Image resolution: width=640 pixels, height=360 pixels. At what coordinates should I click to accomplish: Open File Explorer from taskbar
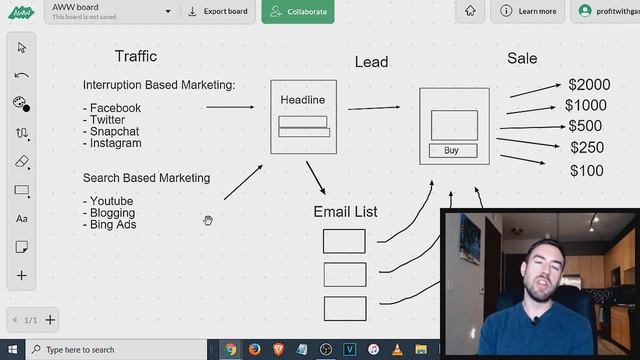point(421,350)
